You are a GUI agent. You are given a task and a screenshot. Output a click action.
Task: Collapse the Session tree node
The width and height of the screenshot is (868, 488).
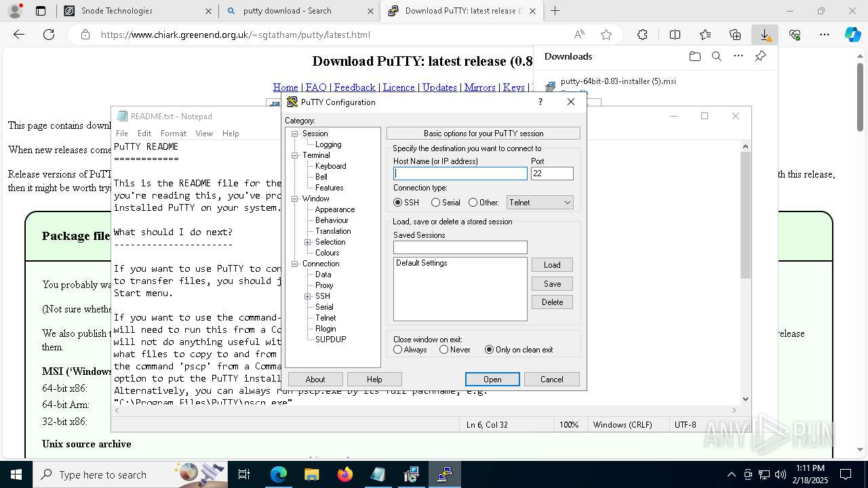click(x=295, y=134)
